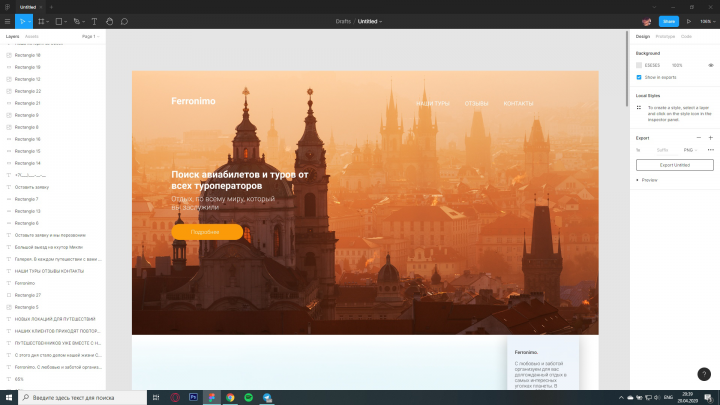Screen dimensions: 720x405
Task: Remove the export setting with minus
Action: [698, 138]
